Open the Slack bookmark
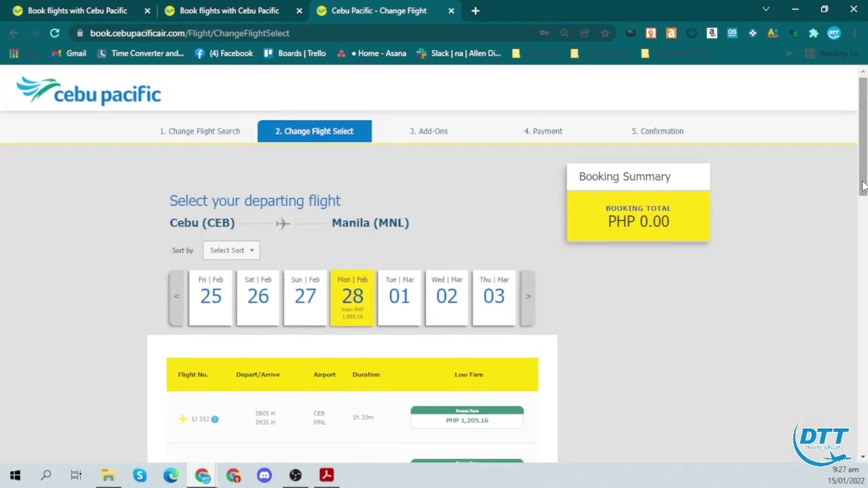 (x=458, y=53)
